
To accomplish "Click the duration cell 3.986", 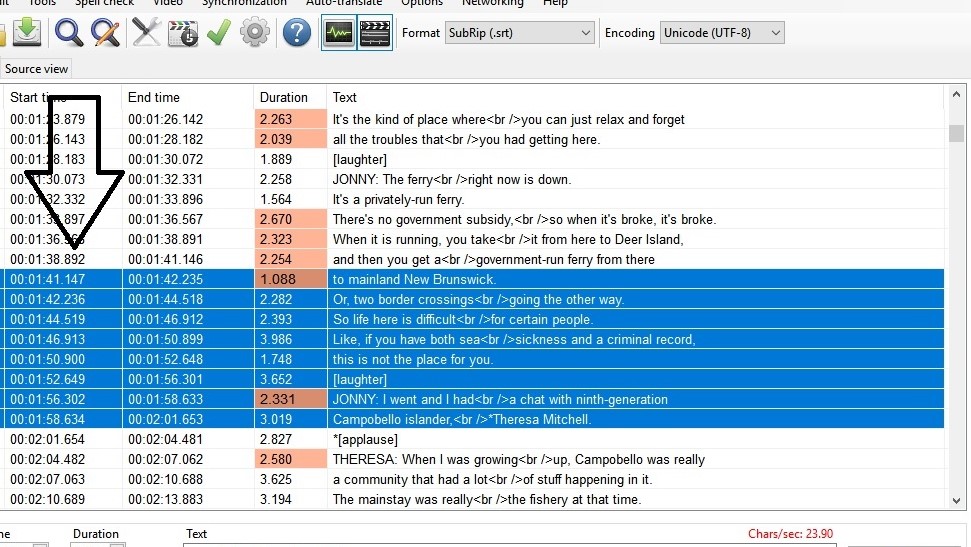I will click(290, 339).
